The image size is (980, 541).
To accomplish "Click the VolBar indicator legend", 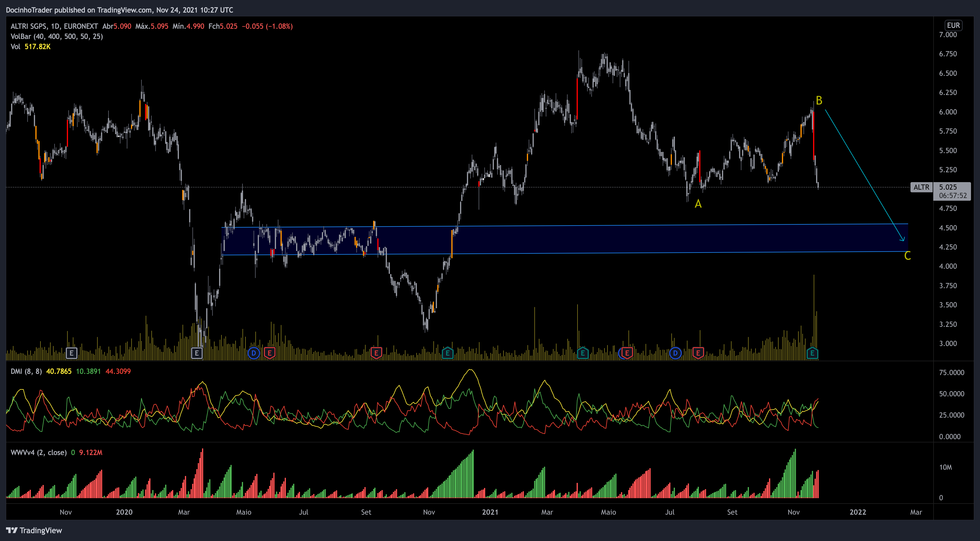I will (x=57, y=37).
